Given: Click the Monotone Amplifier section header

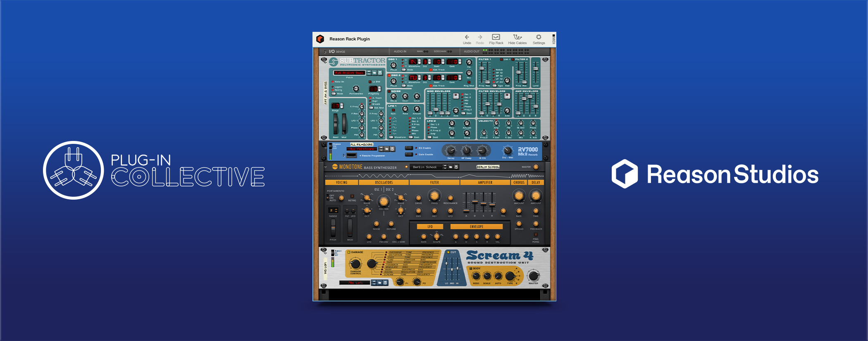Looking at the screenshot, I should coord(485,182).
